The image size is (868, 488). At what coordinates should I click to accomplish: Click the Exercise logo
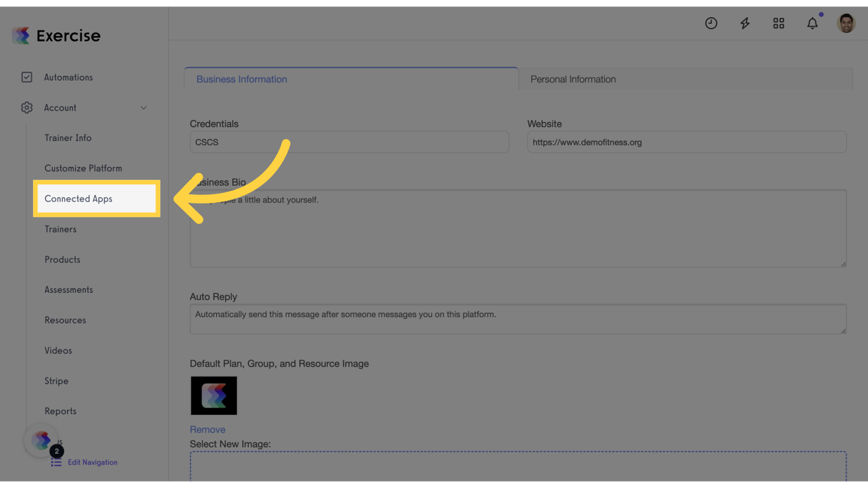56,36
